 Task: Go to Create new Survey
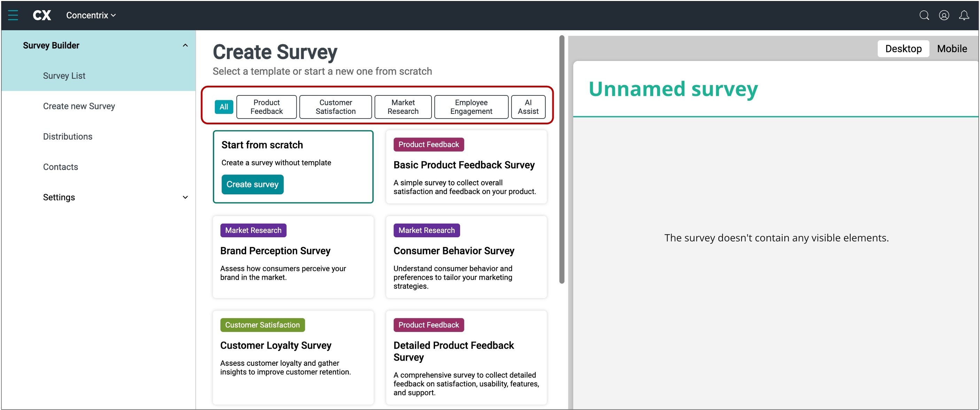point(79,106)
